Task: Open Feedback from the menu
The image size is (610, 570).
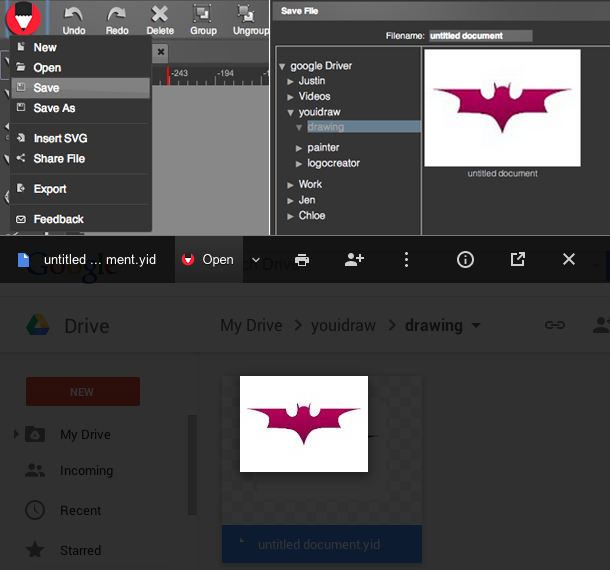Action: [81, 219]
